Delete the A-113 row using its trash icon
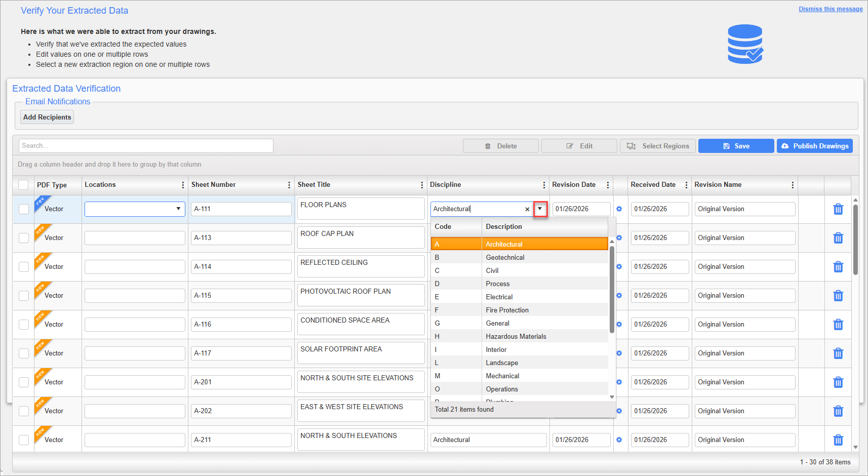The width and height of the screenshot is (868, 476). [x=839, y=237]
